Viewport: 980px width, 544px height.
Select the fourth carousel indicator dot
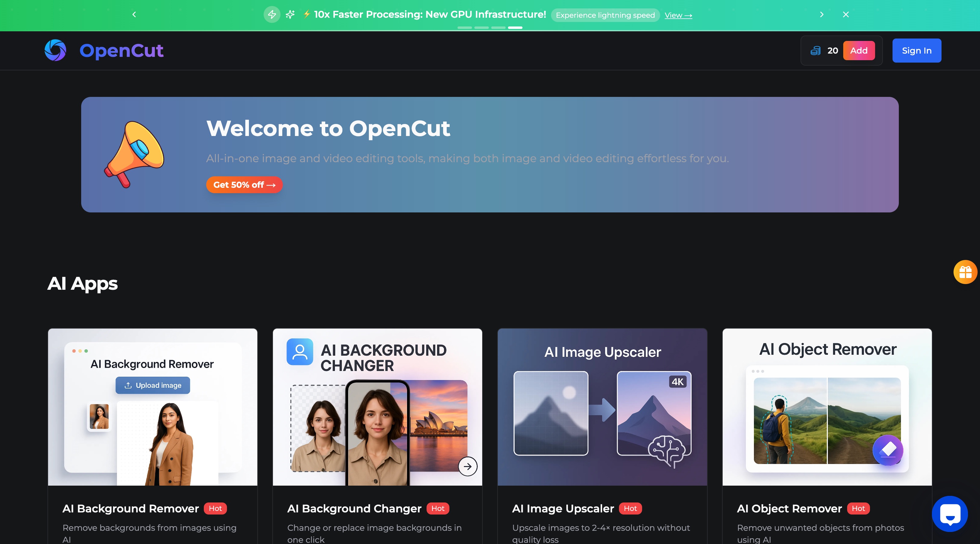[x=515, y=28]
